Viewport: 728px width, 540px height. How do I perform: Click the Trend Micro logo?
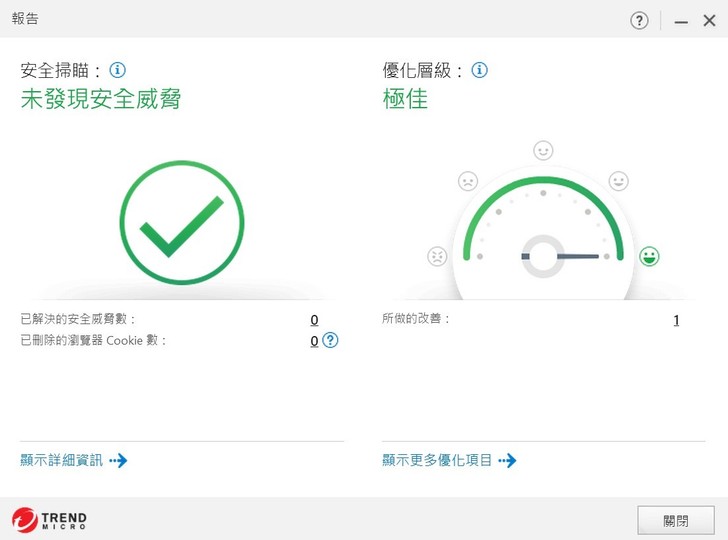click(50, 520)
